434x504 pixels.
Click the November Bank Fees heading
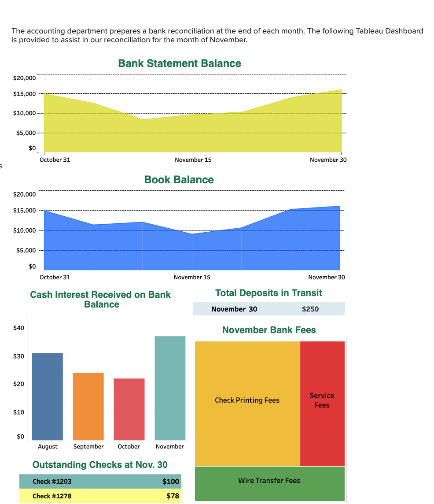[x=269, y=330]
